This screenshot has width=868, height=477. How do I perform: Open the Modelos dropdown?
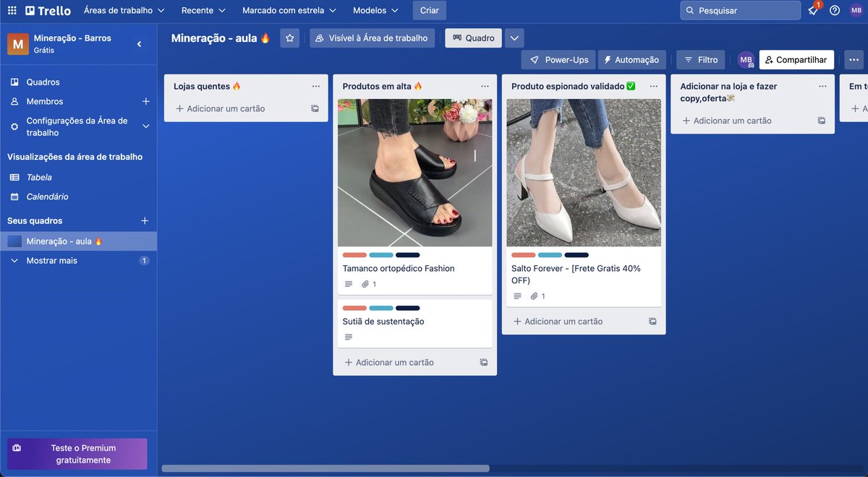[x=375, y=11]
